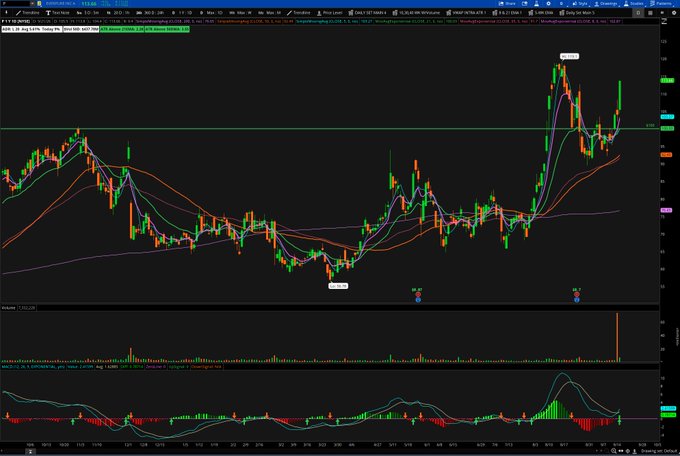Select the Text Note drawing tool
The height and width of the screenshot is (456, 680).
[x=58, y=13]
